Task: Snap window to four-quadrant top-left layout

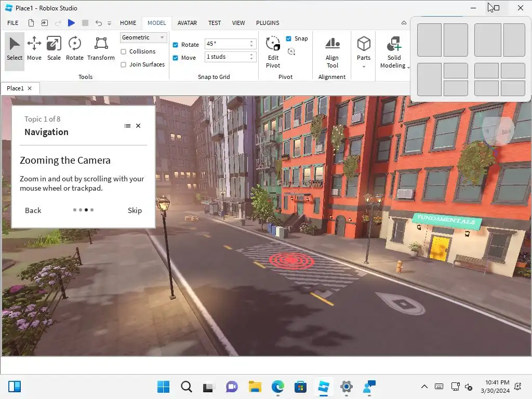Action: pyautogui.click(x=486, y=71)
